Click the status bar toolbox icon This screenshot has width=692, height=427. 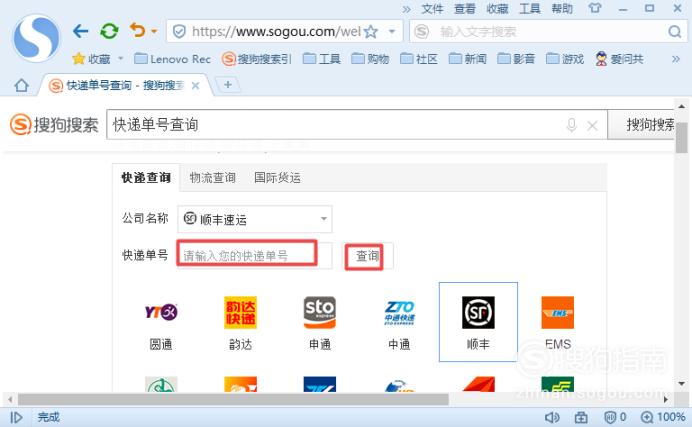coord(581,417)
